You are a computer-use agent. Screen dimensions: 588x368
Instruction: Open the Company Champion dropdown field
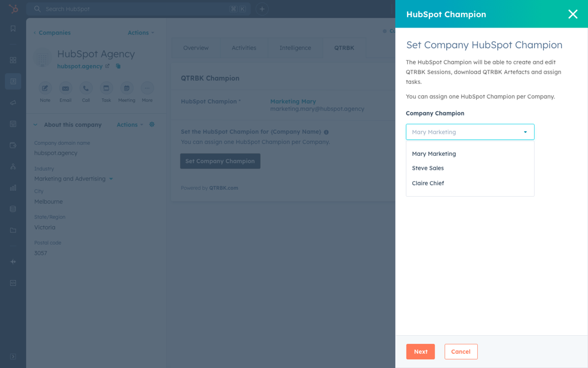tap(470, 132)
